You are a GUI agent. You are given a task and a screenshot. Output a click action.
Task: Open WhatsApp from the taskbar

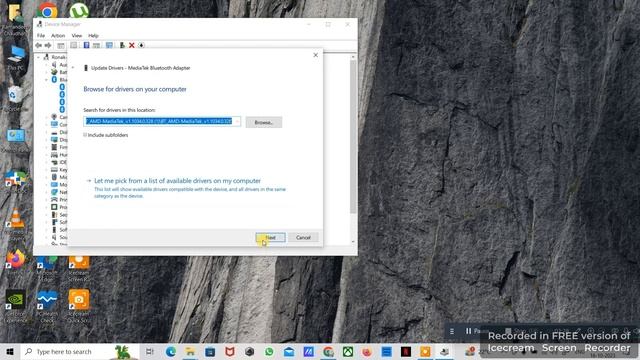coord(269,351)
